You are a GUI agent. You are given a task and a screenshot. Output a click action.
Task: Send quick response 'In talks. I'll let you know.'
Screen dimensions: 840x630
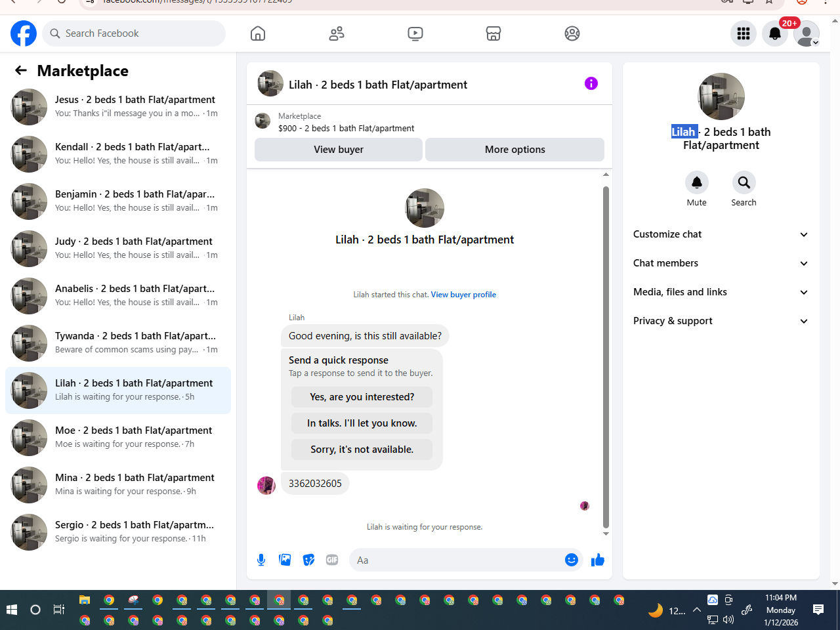click(x=362, y=423)
